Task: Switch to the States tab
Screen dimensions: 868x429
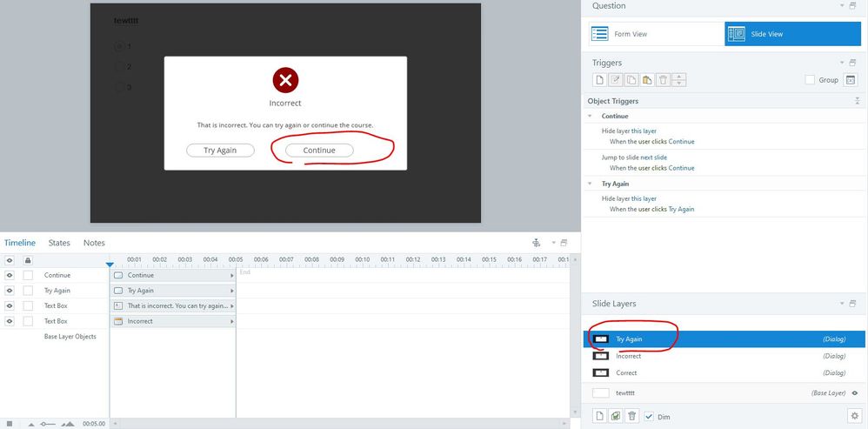Action: pos(59,243)
